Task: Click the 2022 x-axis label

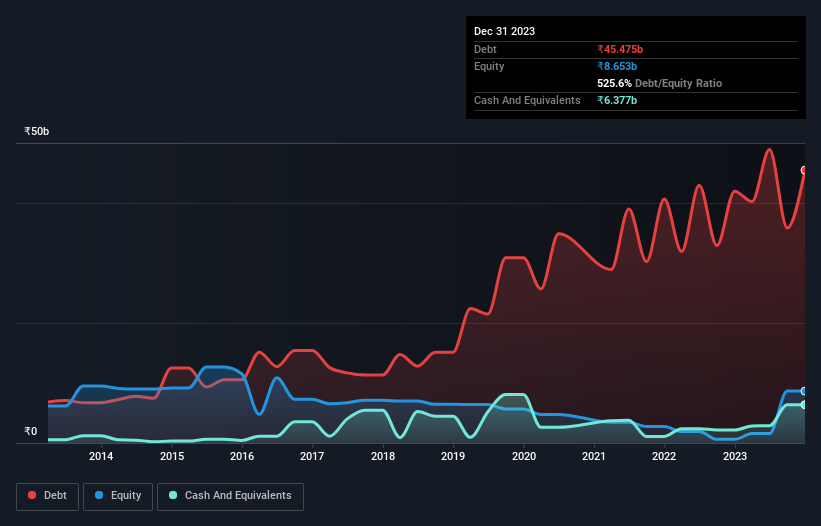Action: point(664,456)
